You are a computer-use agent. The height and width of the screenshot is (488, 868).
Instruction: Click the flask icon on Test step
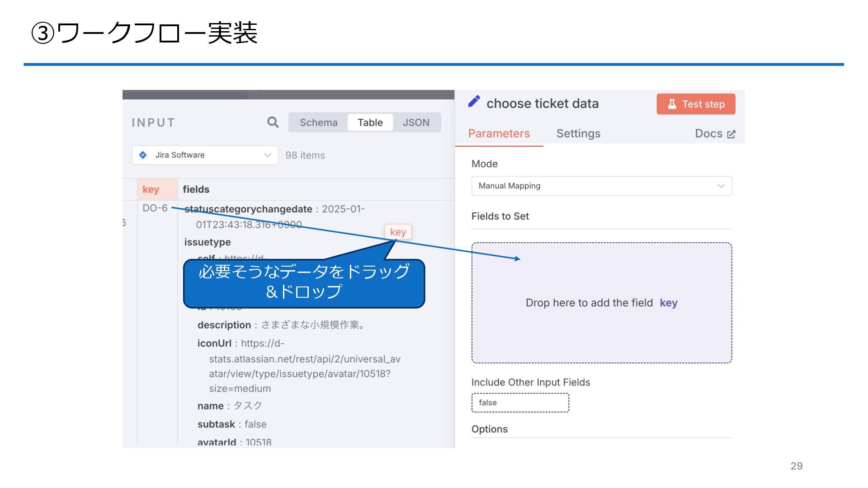(672, 104)
